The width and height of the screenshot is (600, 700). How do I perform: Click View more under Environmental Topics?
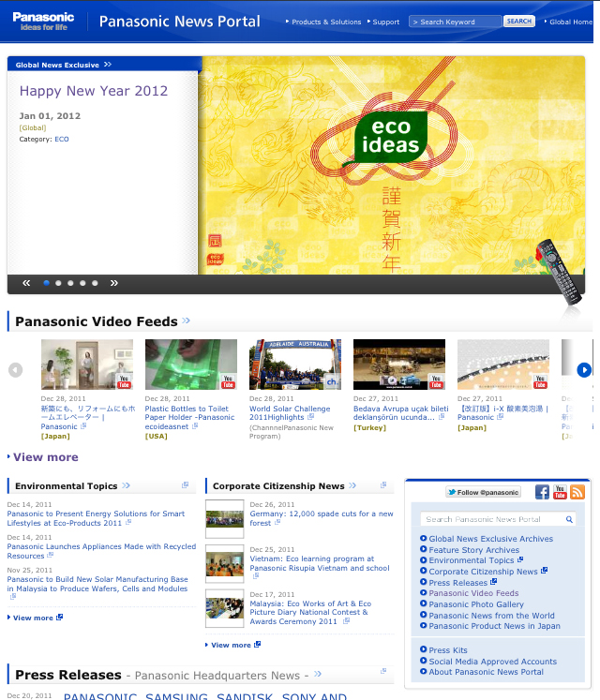33,618
